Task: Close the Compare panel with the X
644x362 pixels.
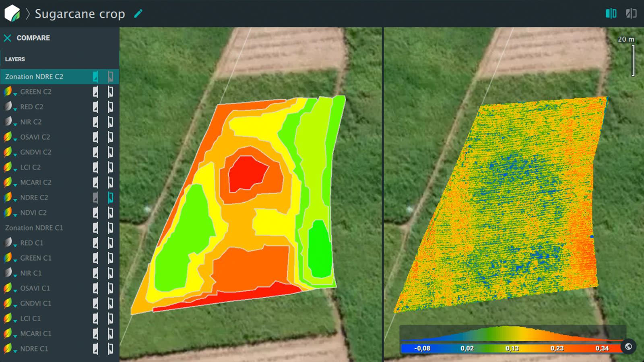Action: click(x=7, y=38)
